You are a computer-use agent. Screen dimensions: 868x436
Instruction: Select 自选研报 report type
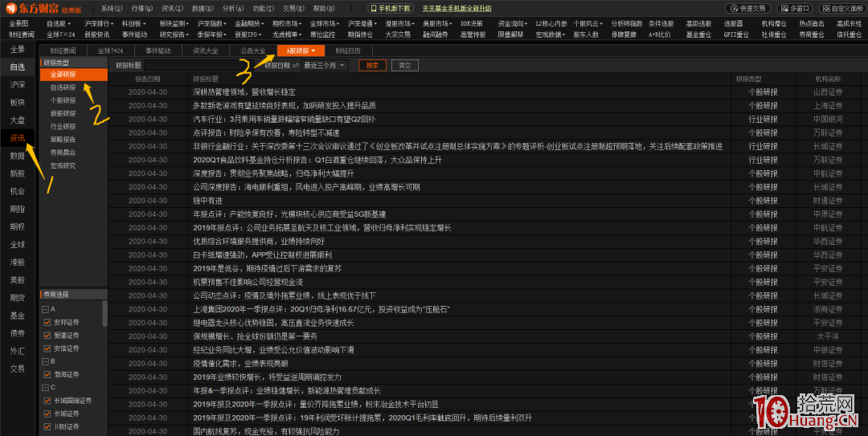63,88
